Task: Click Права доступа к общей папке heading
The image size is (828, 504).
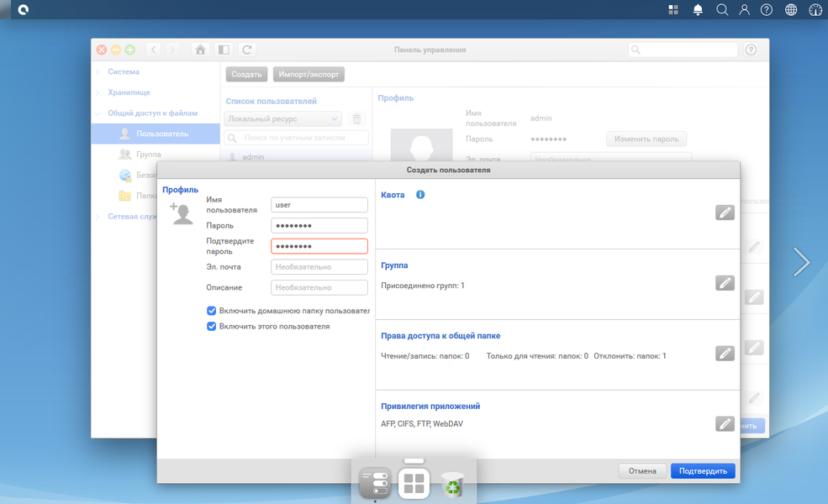Action: click(440, 336)
